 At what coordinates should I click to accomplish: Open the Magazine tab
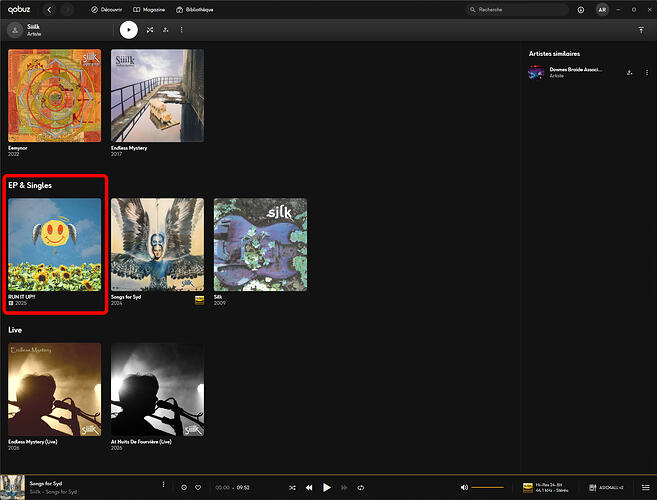[149, 10]
